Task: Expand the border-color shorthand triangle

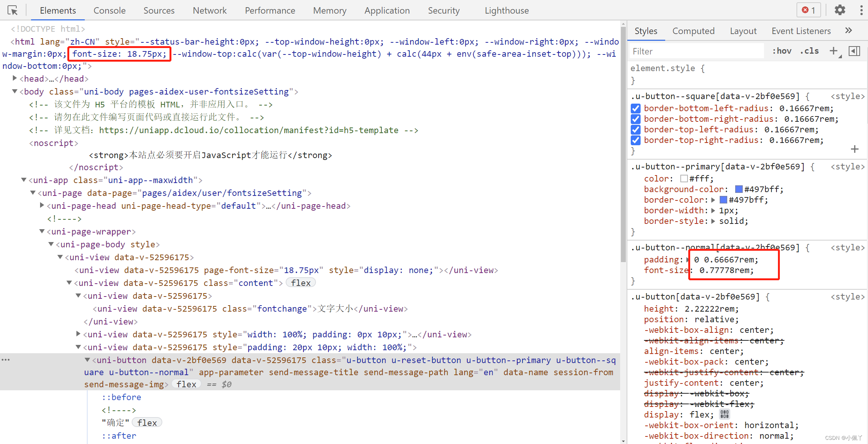Action: click(713, 200)
